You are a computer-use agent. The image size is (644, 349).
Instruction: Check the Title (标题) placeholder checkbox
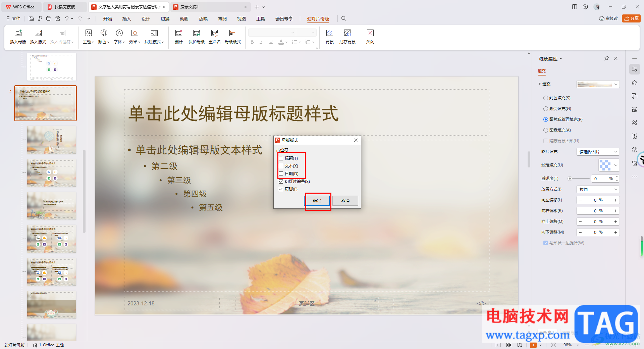[x=281, y=158]
